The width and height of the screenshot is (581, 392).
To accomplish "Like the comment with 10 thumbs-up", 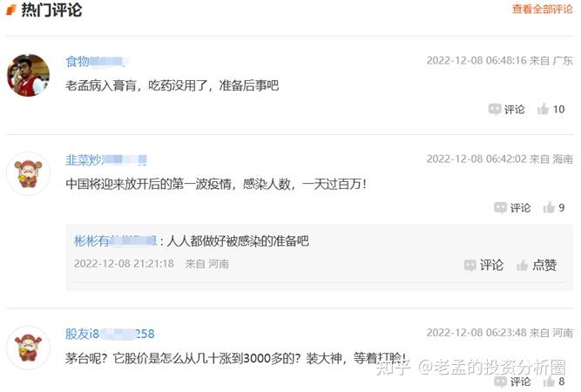I will [543, 109].
